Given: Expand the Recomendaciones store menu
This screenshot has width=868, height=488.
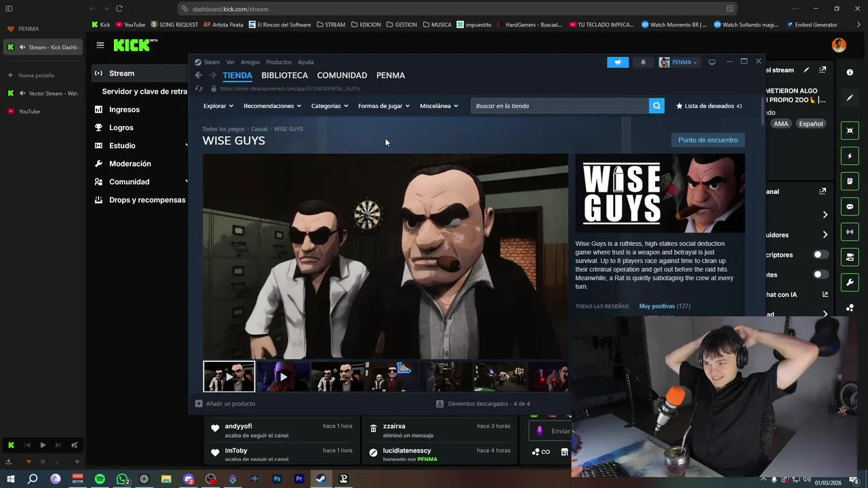Looking at the screenshot, I should pyautogui.click(x=273, y=106).
